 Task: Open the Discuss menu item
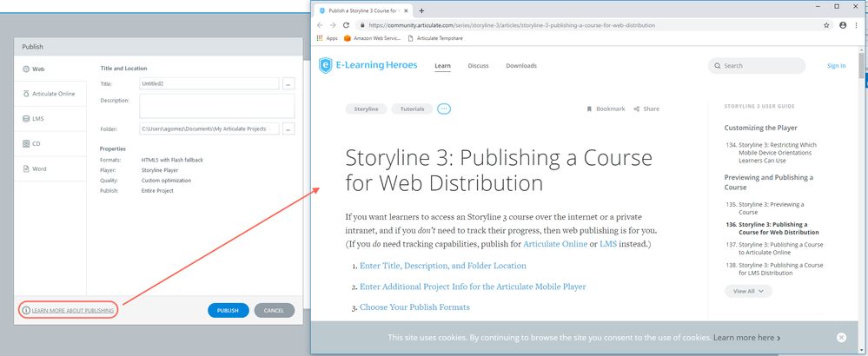[x=478, y=66]
